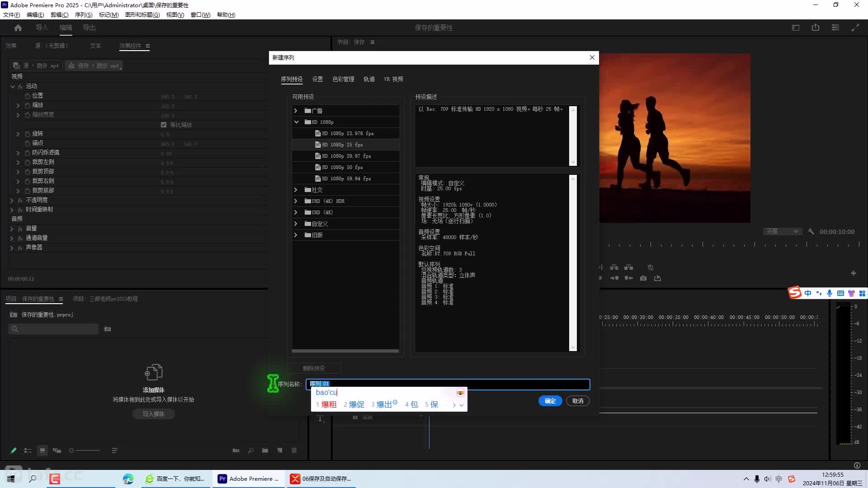Click the 导入媒体 button
Viewport: 868px width, 488px height.
(153, 414)
